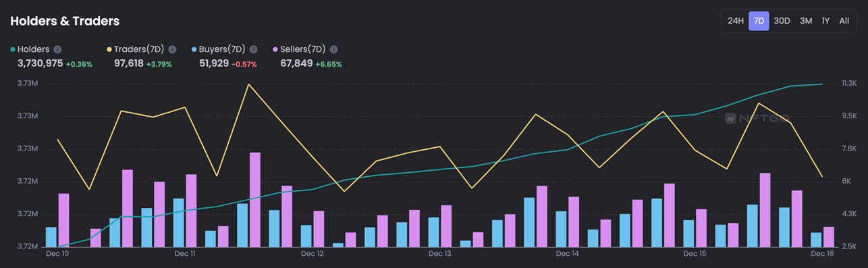Click the yellow Traders color dot
Screen dimensions: 868x268
(110, 49)
